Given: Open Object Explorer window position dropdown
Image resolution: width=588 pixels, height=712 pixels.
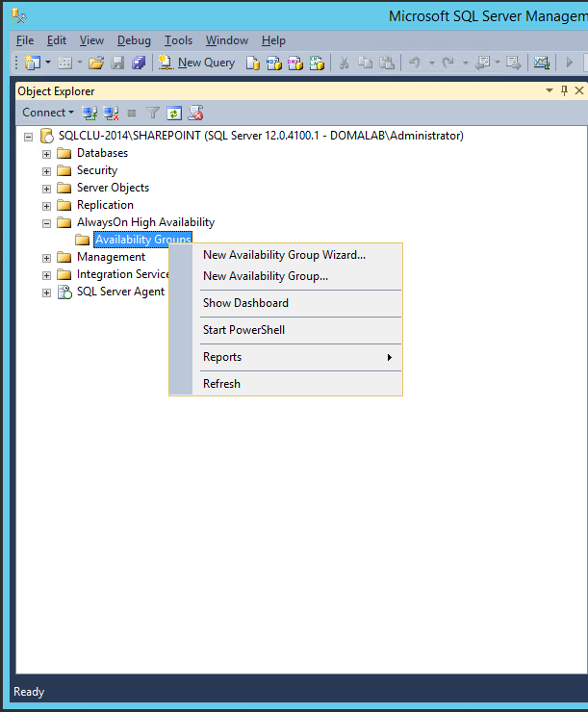Looking at the screenshot, I should tap(550, 90).
